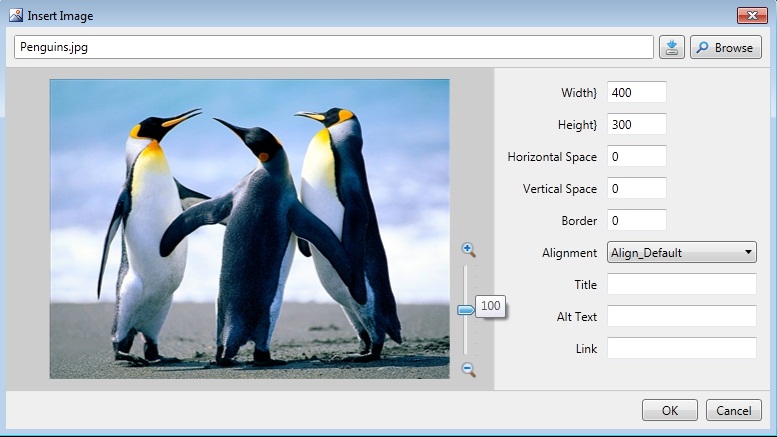Viewport: 777px width, 437px height.
Task: Click the zoom slider handle
Action: click(x=466, y=310)
